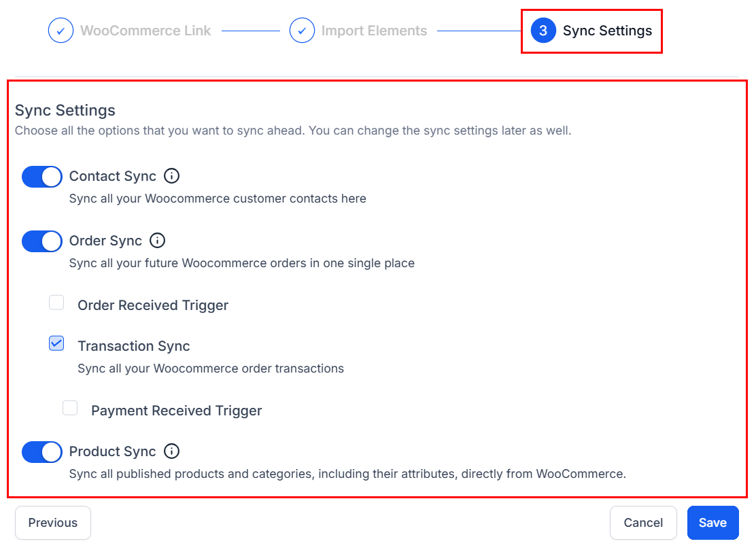Enable the Payment Received Trigger checkbox
Image resolution: width=756 pixels, height=552 pixels.
[x=70, y=407]
